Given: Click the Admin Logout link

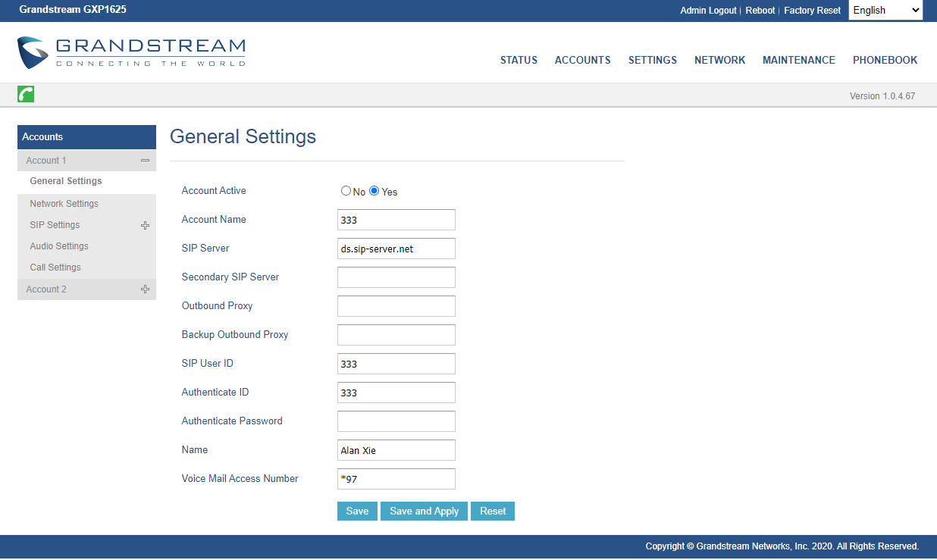Looking at the screenshot, I should (x=708, y=11).
